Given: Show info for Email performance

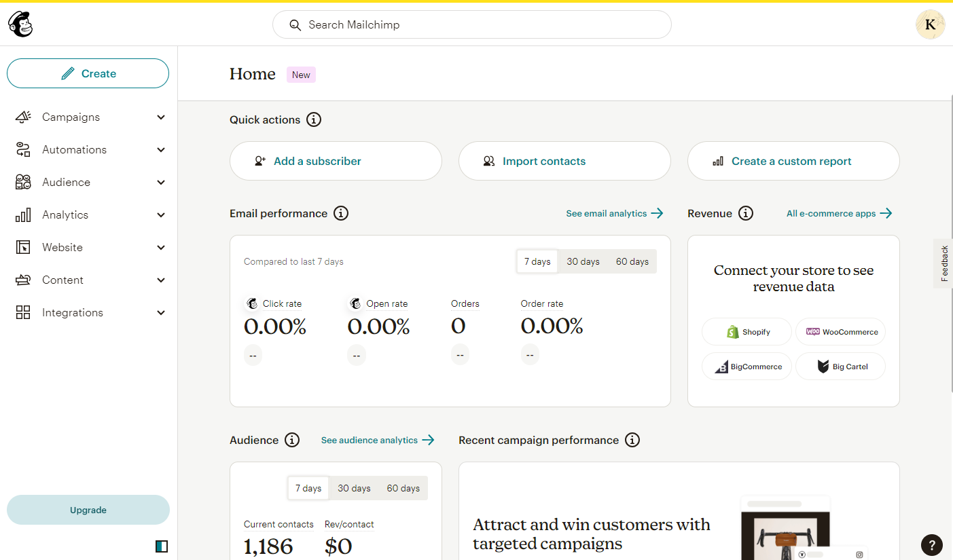Looking at the screenshot, I should [x=341, y=214].
